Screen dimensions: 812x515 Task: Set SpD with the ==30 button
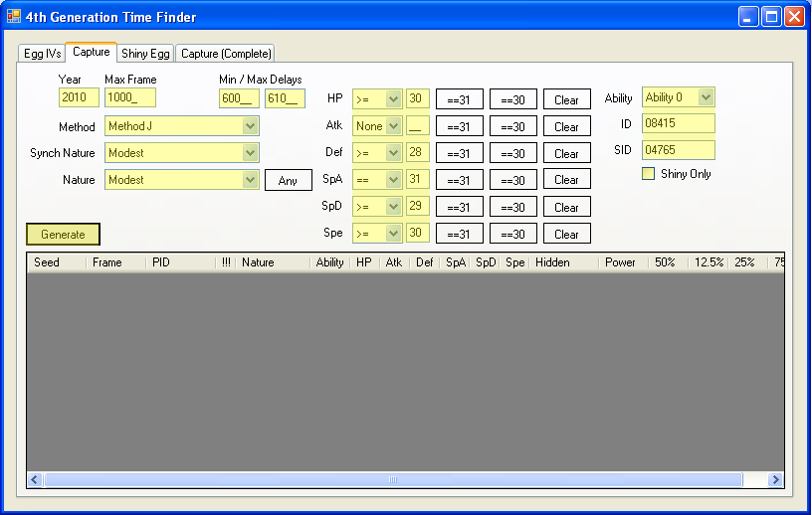click(x=512, y=207)
